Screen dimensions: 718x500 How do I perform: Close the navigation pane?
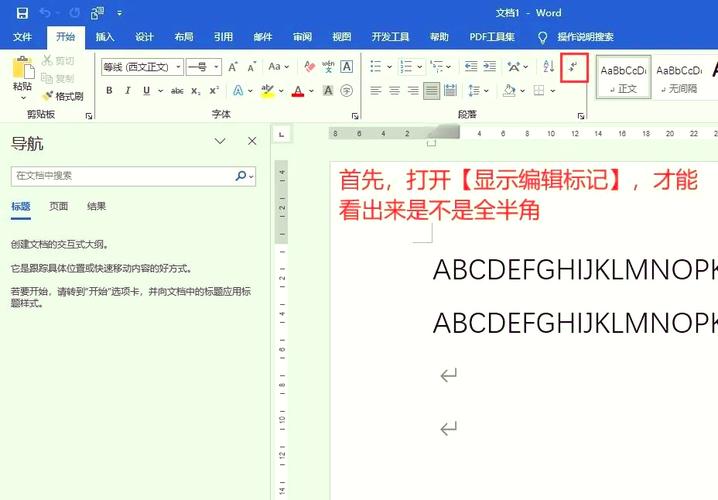click(x=252, y=141)
